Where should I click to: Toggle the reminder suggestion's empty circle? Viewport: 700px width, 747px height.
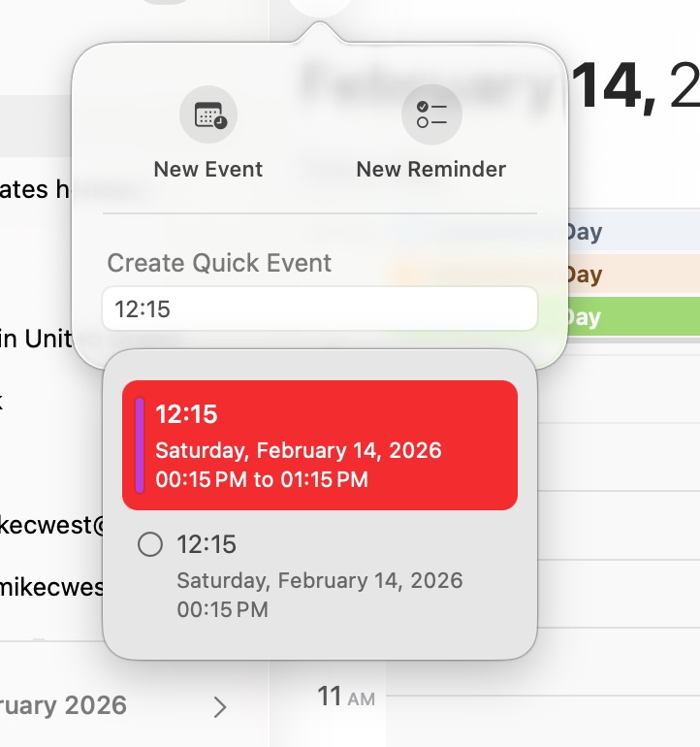pyautogui.click(x=150, y=544)
